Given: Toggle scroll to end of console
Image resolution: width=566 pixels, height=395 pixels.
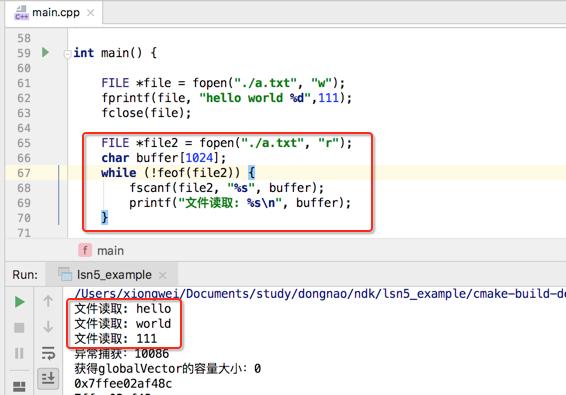Looking at the screenshot, I should 48,378.
